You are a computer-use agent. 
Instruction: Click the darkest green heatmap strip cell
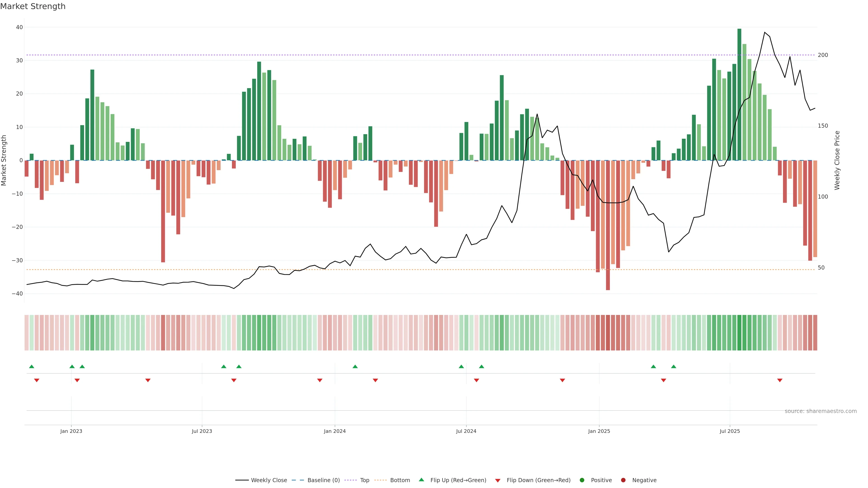tap(739, 333)
